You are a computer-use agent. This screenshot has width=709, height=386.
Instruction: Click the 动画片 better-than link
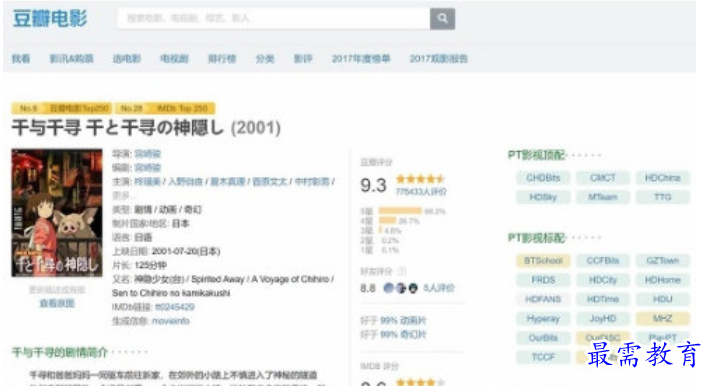(x=413, y=320)
